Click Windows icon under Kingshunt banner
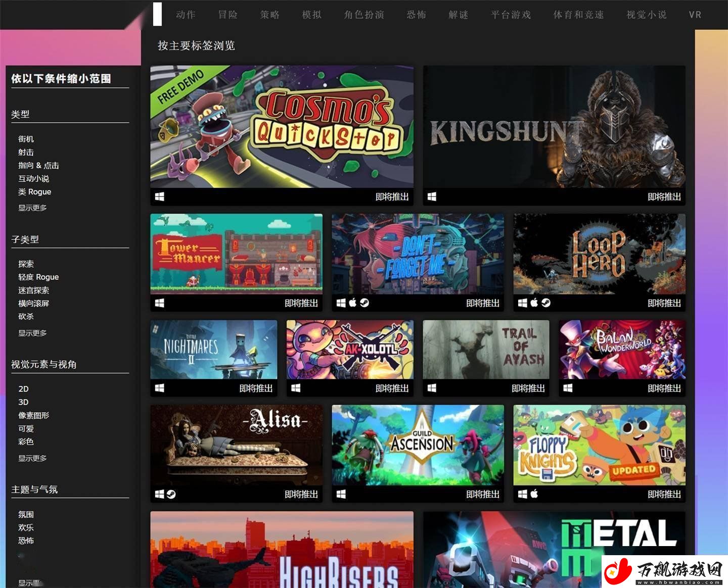This screenshot has width=728, height=588. pyautogui.click(x=432, y=197)
